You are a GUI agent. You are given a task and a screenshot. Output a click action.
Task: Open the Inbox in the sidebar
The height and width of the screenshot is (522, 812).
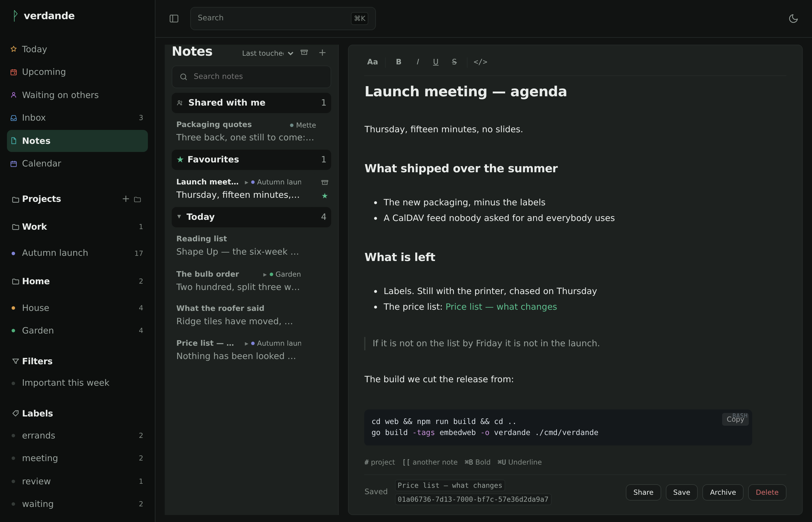[x=77, y=118]
